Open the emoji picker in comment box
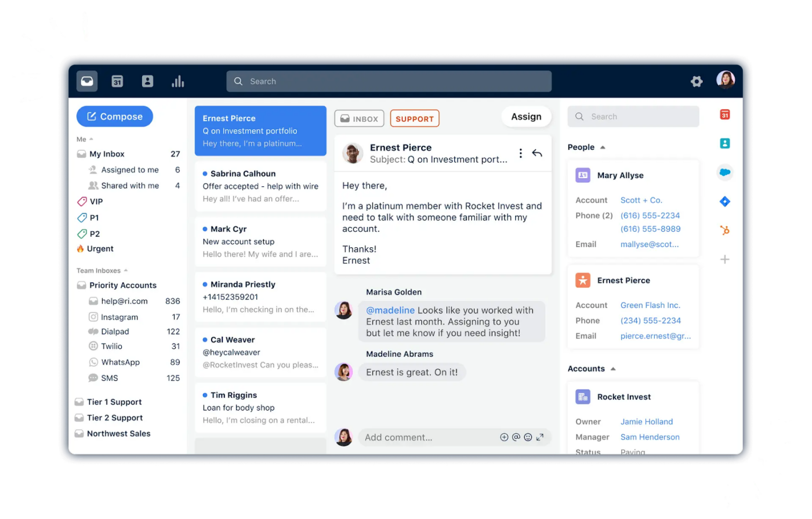Viewport: 812px width, 519px height. point(528,437)
